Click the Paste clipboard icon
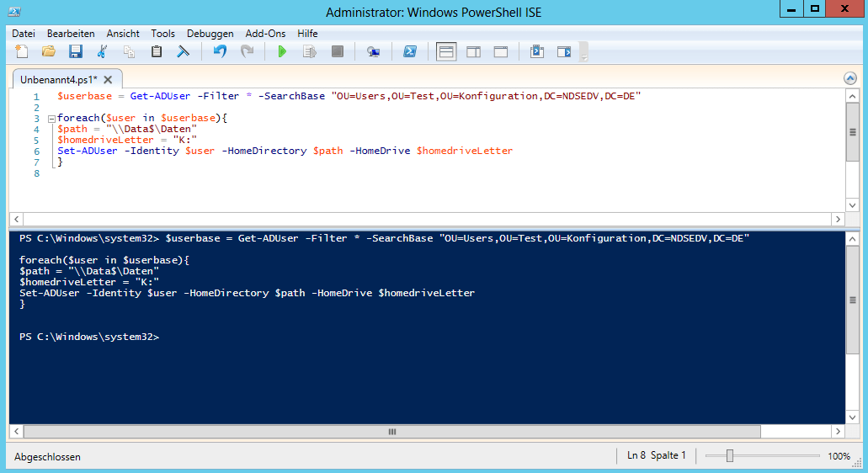 [x=156, y=52]
